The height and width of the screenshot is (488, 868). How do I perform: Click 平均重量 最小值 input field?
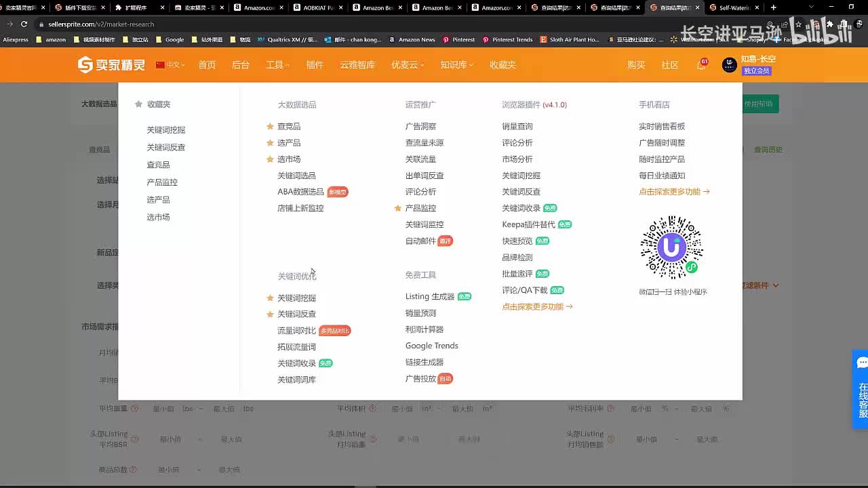coord(165,409)
